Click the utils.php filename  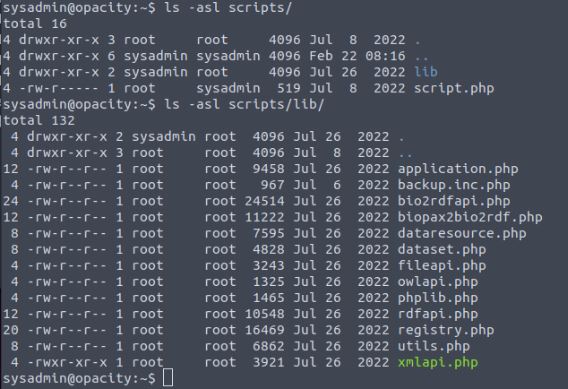(x=434, y=346)
